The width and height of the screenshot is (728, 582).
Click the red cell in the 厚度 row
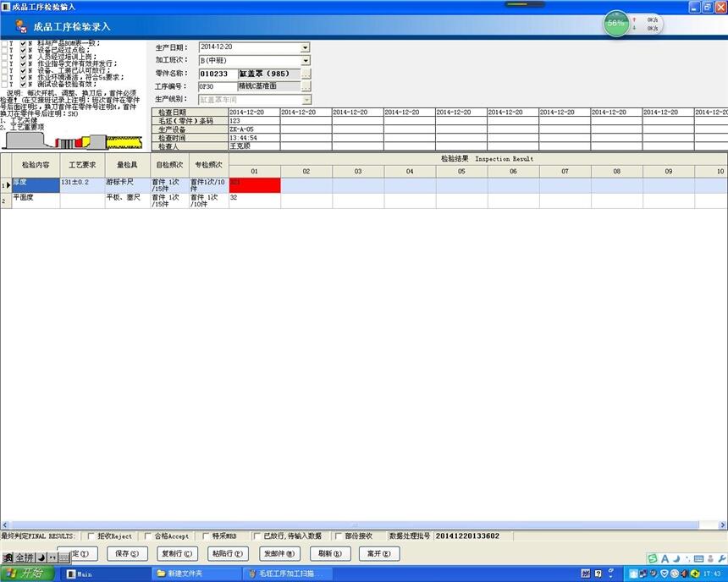255,184
